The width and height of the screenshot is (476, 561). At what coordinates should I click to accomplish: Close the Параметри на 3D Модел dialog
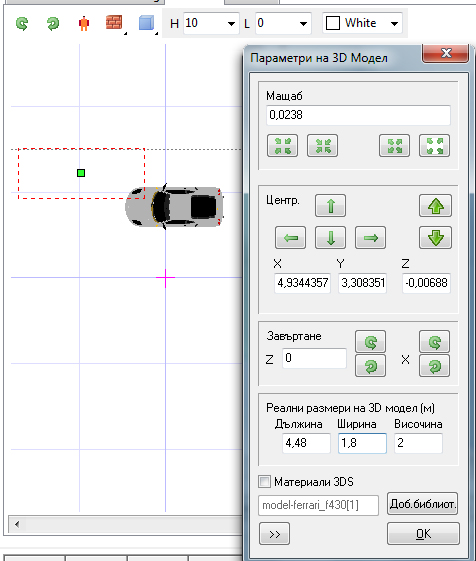click(x=446, y=54)
